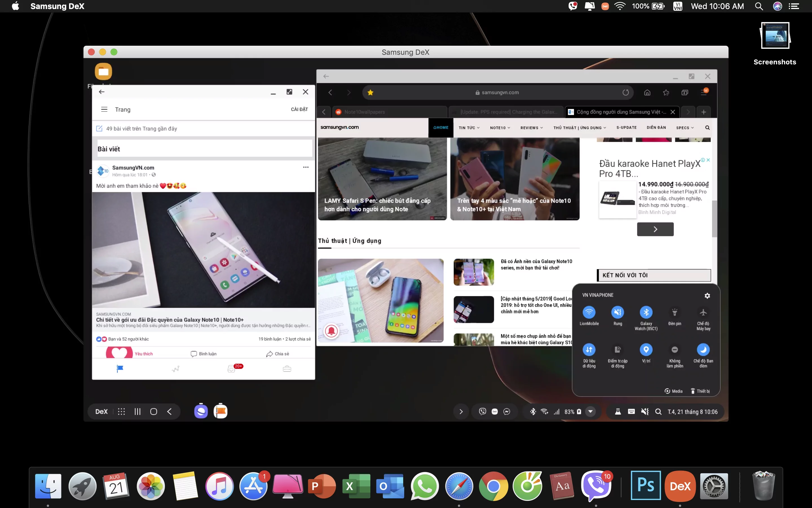Click Bình luận on the post
Screen dimensions: 812x508
coord(204,354)
